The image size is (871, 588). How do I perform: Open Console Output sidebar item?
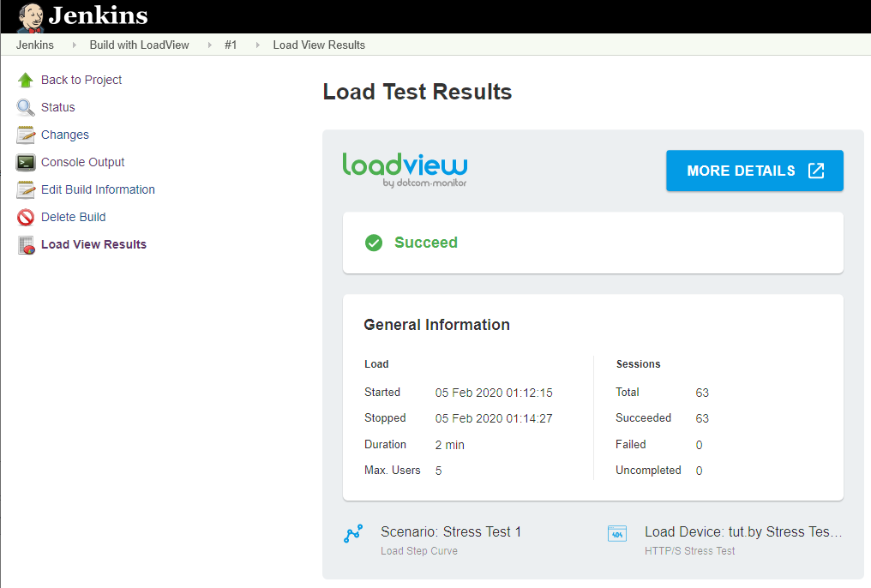(x=83, y=162)
